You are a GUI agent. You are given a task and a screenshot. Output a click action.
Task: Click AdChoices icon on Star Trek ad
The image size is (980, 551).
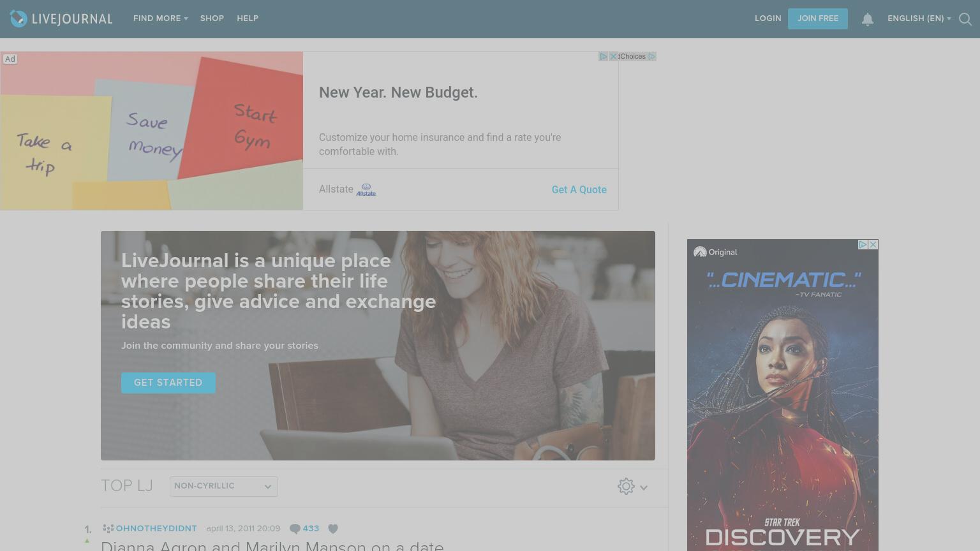click(x=863, y=244)
